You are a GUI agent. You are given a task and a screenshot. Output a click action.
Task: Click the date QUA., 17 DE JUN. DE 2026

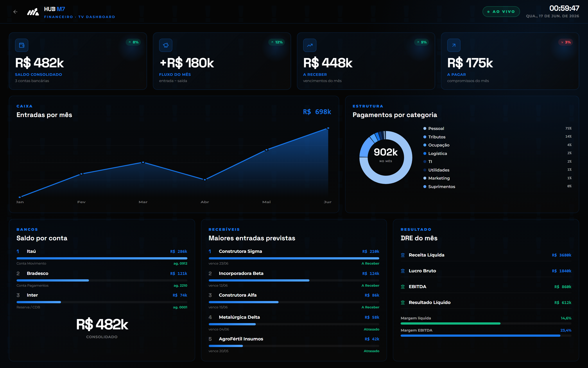coord(553,16)
